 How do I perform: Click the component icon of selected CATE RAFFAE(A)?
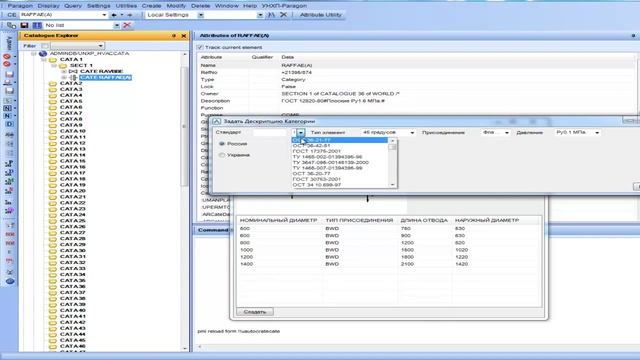(x=73, y=78)
